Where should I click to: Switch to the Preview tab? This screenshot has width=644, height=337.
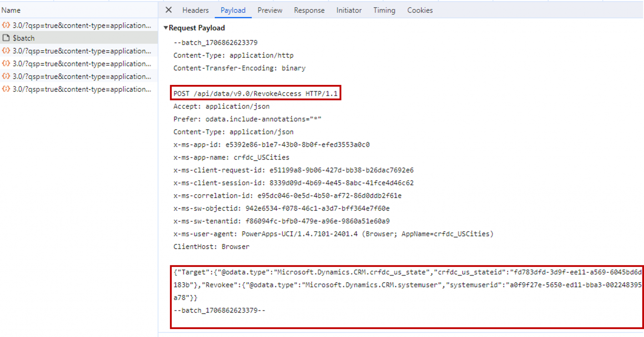270,10
